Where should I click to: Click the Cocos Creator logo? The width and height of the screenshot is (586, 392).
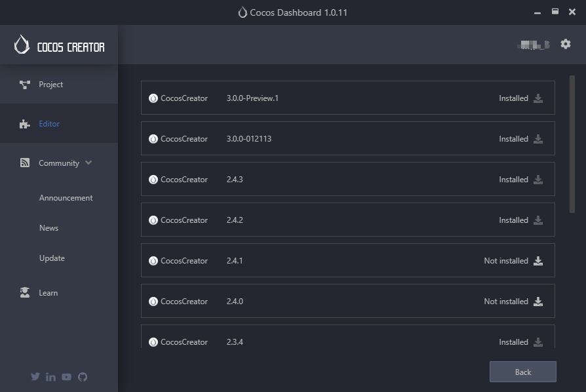[x=59, y=45]
